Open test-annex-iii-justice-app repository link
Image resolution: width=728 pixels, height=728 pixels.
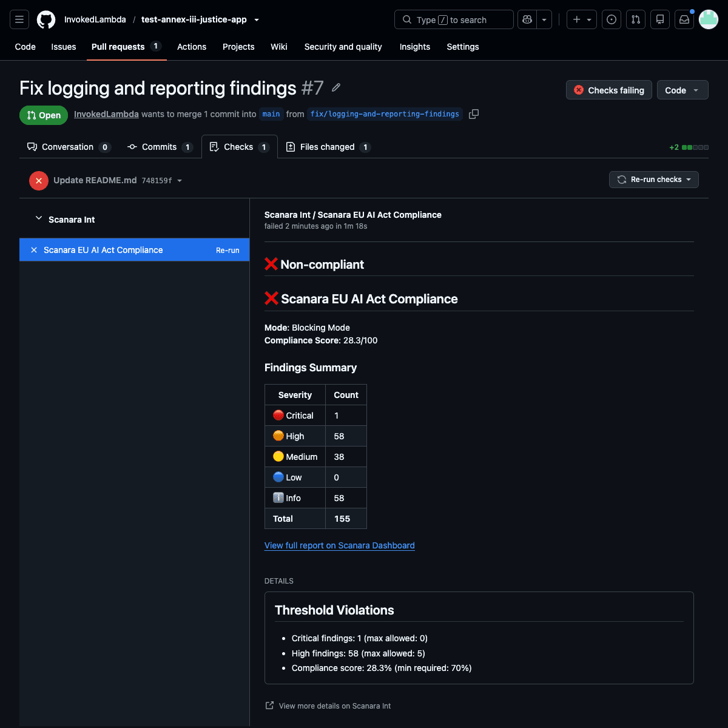pyautogui.click(x=194, y=19)
